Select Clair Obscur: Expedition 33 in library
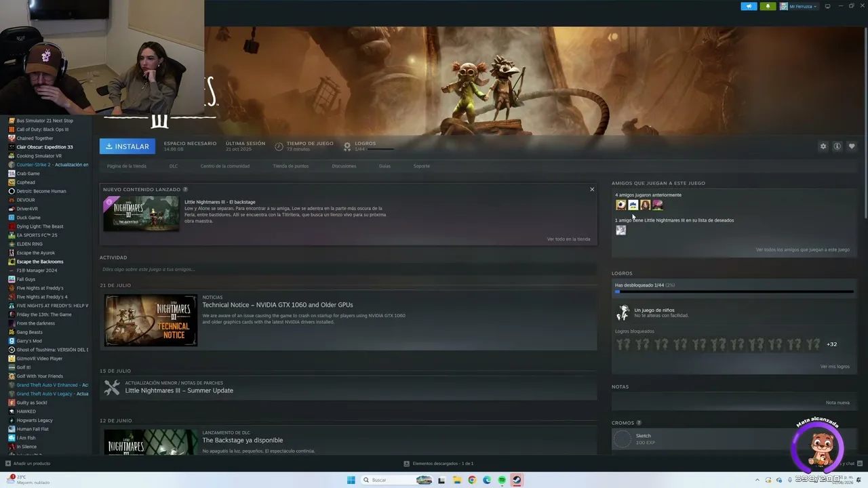This screenshot has width=868, height=488. pyautogui.click(x=45, y=147)
